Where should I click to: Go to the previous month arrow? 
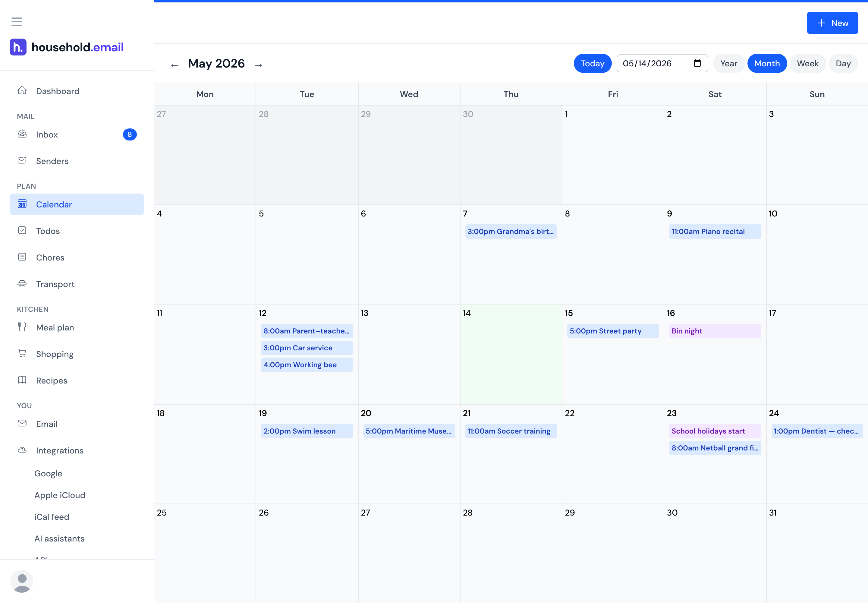175,65
